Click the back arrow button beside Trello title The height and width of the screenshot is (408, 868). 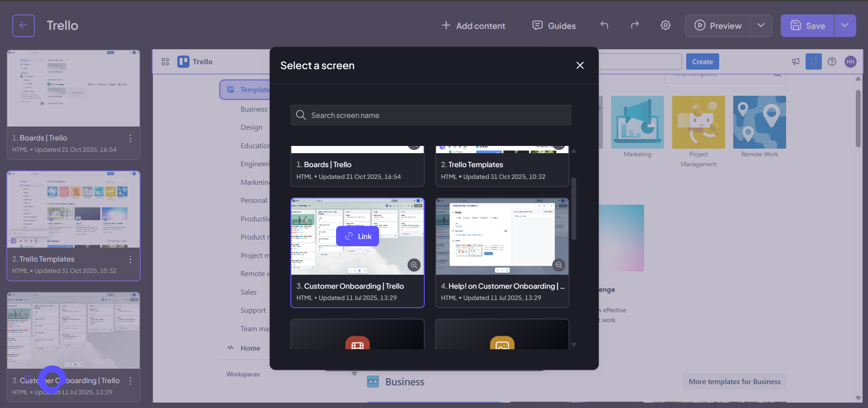pos(24,26)
